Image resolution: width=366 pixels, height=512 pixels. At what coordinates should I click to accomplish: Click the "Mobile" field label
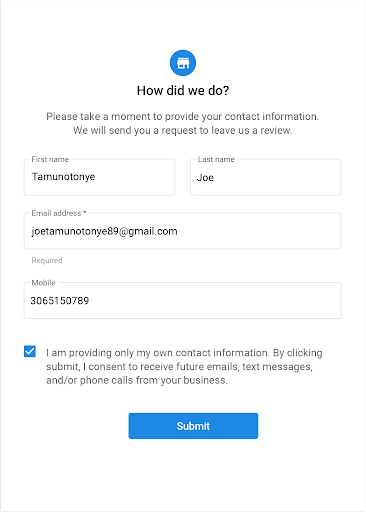[43, 283]
